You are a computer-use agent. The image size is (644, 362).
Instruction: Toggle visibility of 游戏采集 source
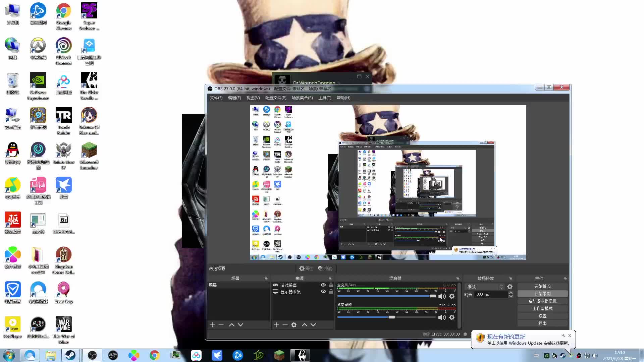(323, 285)
